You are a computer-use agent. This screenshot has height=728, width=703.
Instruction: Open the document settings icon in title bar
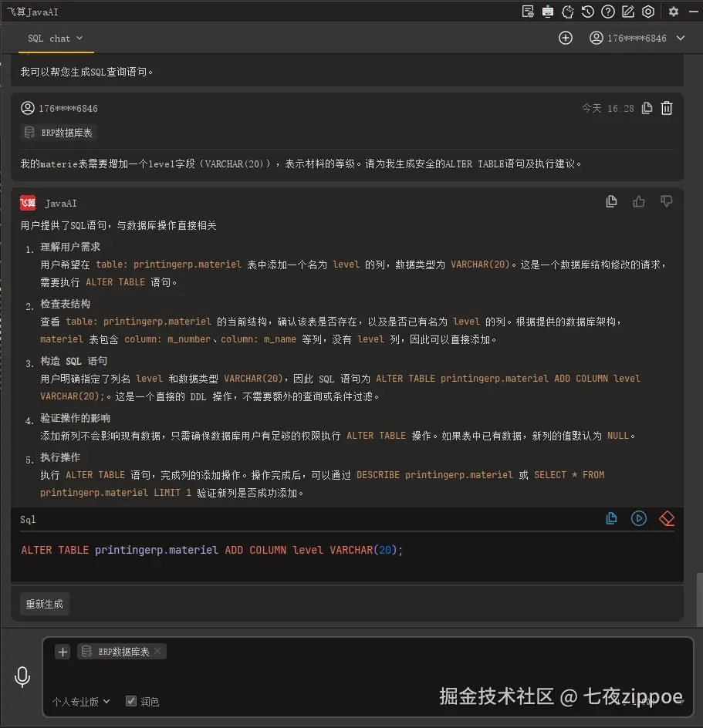coord(527,12)
